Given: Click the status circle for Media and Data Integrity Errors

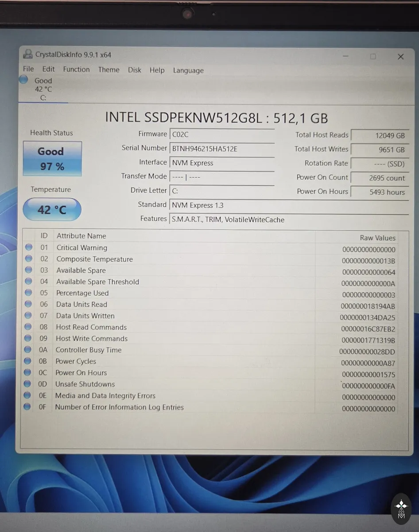Looking at the screenshot, I should pyautogui.click(x=27, y=395).
